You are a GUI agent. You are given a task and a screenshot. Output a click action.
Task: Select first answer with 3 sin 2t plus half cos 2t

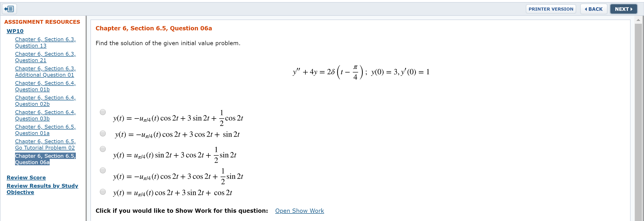tap(103, 112)
